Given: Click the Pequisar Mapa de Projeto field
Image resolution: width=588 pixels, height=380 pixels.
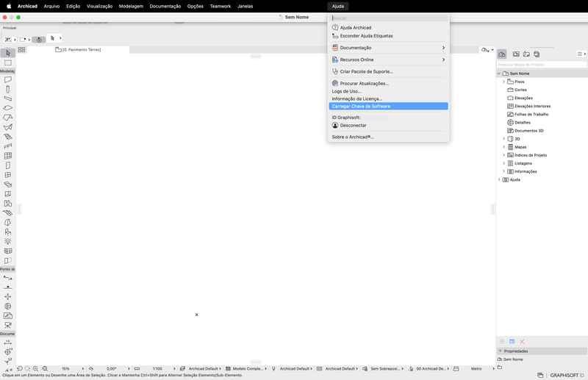Looking at the screenshot, I should 542,65.
